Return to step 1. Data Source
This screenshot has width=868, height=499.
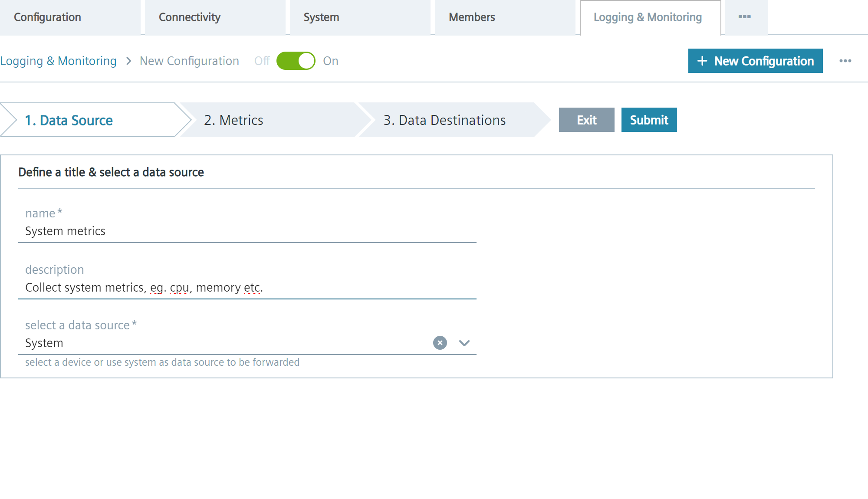click(x=69, y=120)
